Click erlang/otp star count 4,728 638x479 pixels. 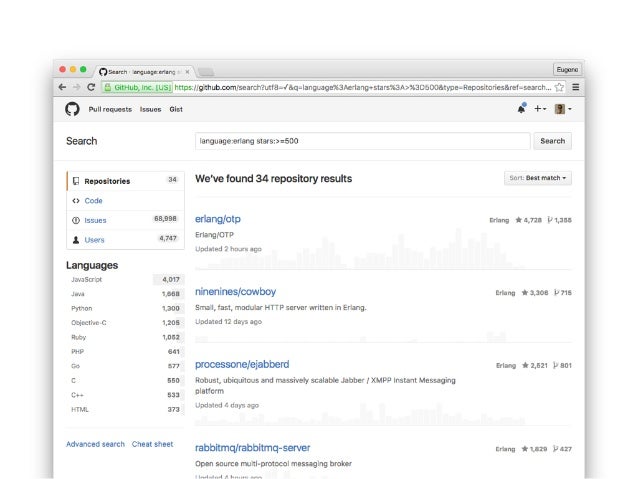pyautogui.click(x=529, y=220)
